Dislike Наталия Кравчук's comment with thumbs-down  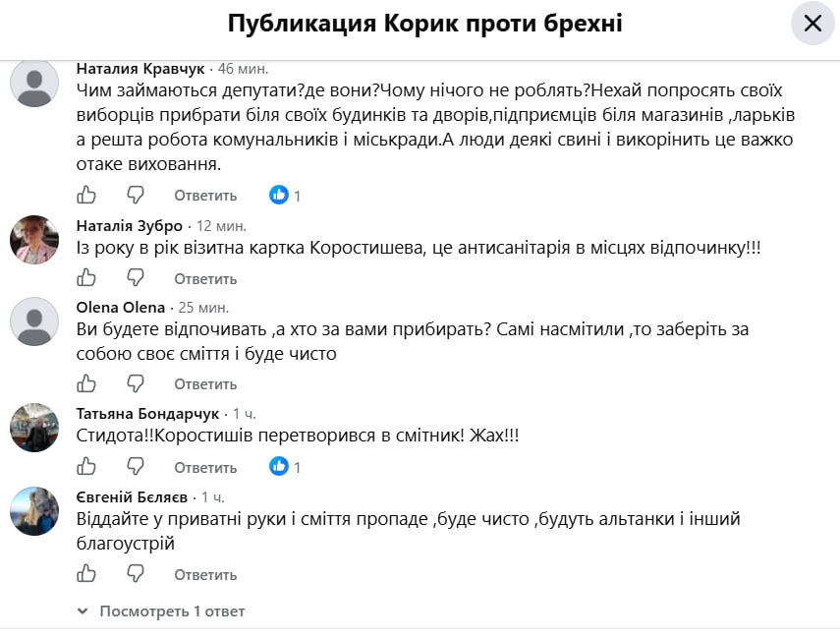[x=135, y=195]
